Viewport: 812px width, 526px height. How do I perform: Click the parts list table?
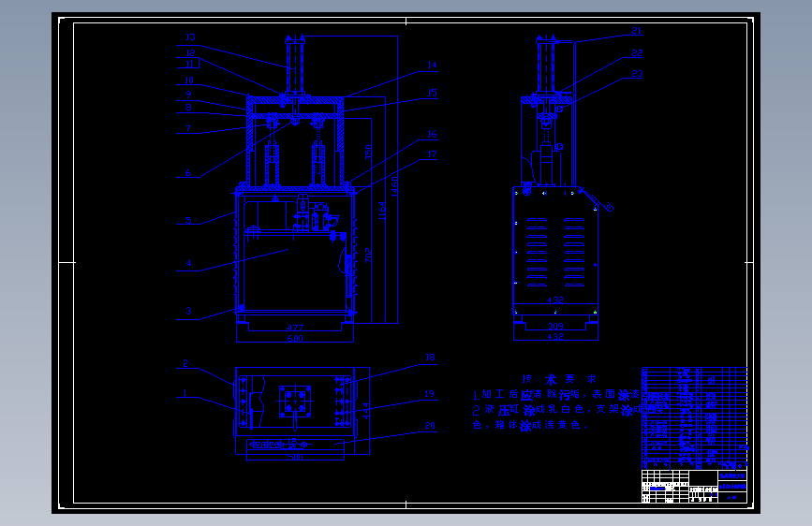pos(694,417)
